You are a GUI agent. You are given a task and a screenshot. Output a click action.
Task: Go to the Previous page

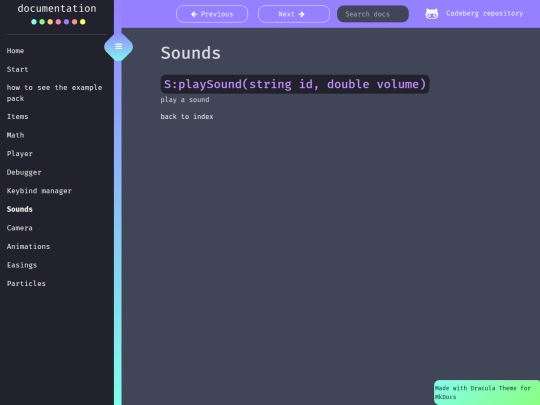point(212,14)
